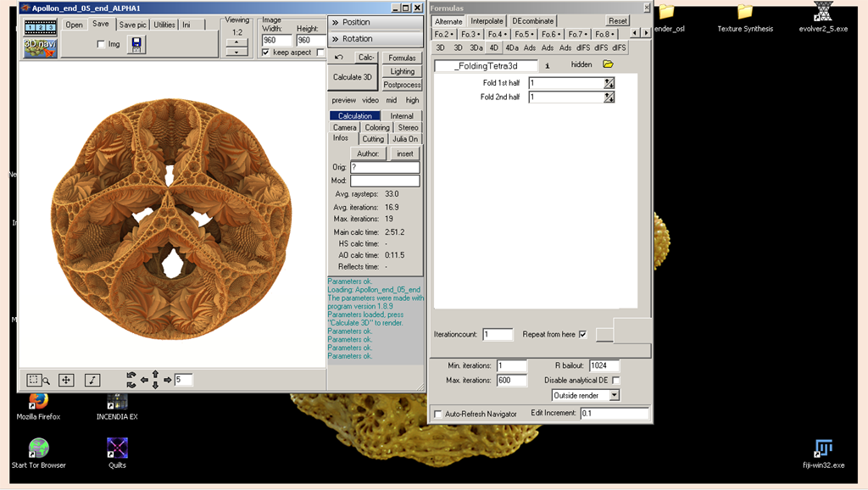Select the Interpolate tab in Formulas

click(487, 21)
